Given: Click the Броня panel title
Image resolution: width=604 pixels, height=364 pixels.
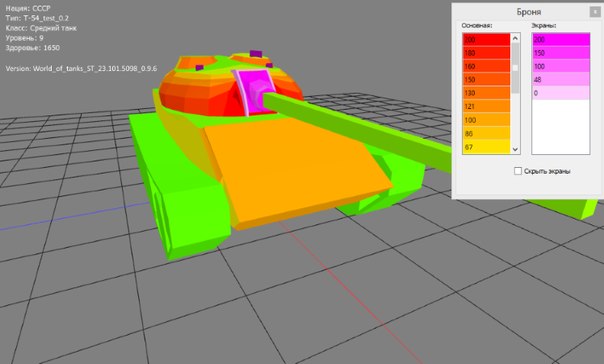Looking at the screenshot, I should point(528,12).
